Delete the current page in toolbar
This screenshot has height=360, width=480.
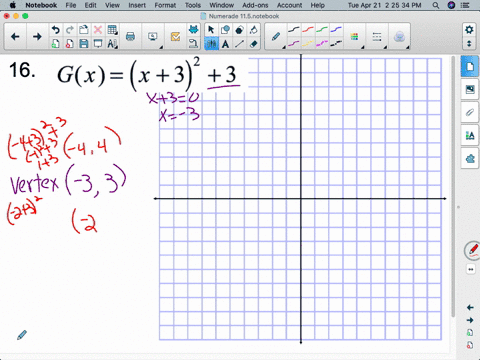(70, 44)
